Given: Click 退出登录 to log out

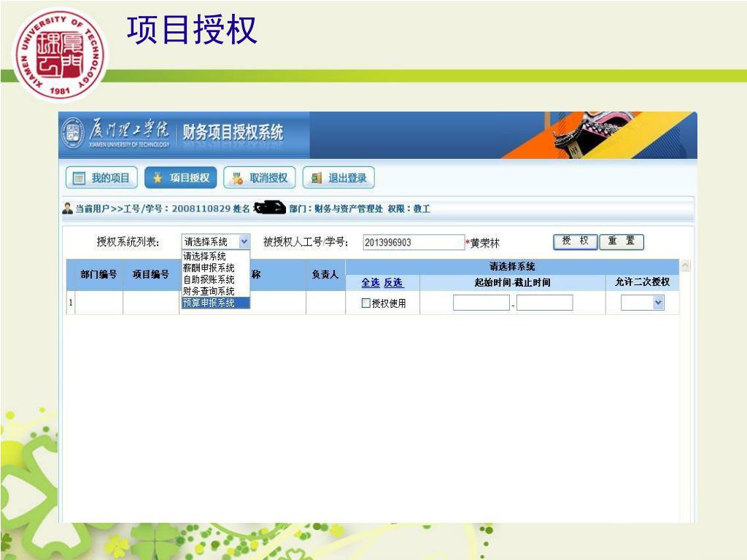Looking at the screenshot, I should 338,178.
